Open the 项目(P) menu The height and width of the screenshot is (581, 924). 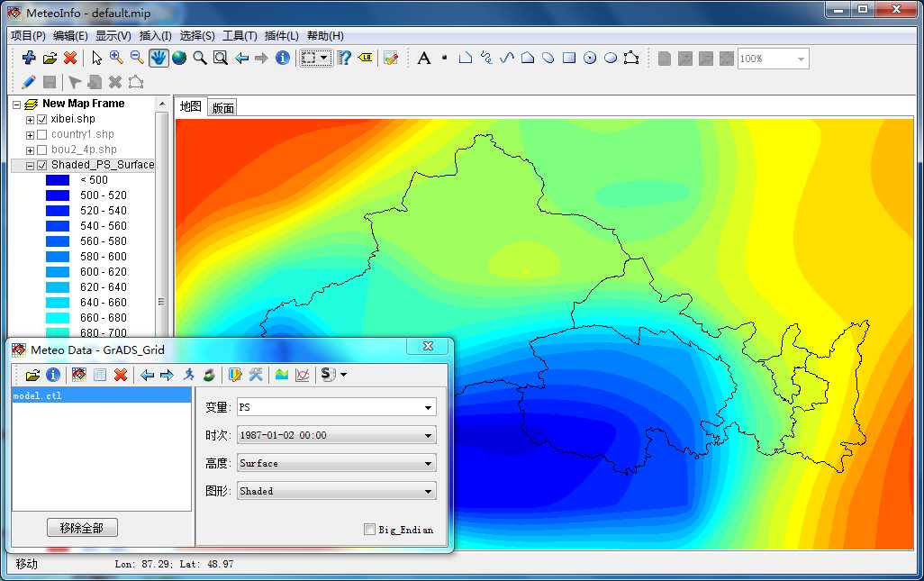[x=28, y=36]
